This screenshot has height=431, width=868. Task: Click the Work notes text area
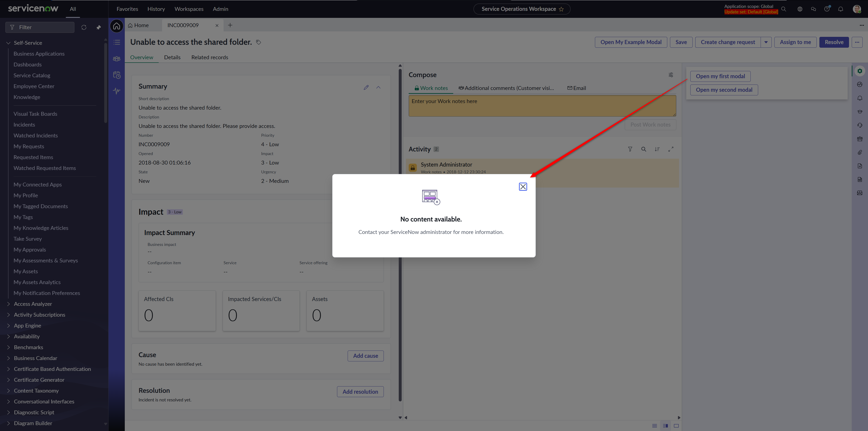tap(542, 106)
